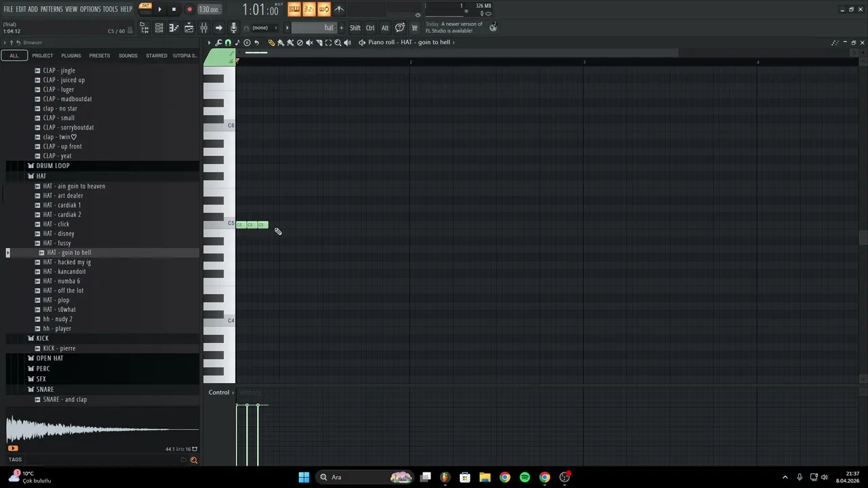Switch to the PLUGINS browser tab
The height and width of the screenshot is (488, 868).
click(71, 56)
